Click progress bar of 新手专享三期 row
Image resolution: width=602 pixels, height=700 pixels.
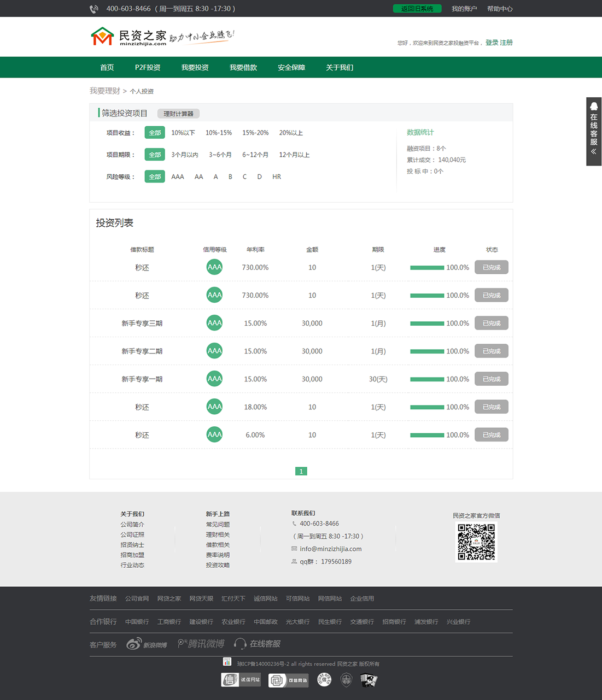(x=427, y=323)
